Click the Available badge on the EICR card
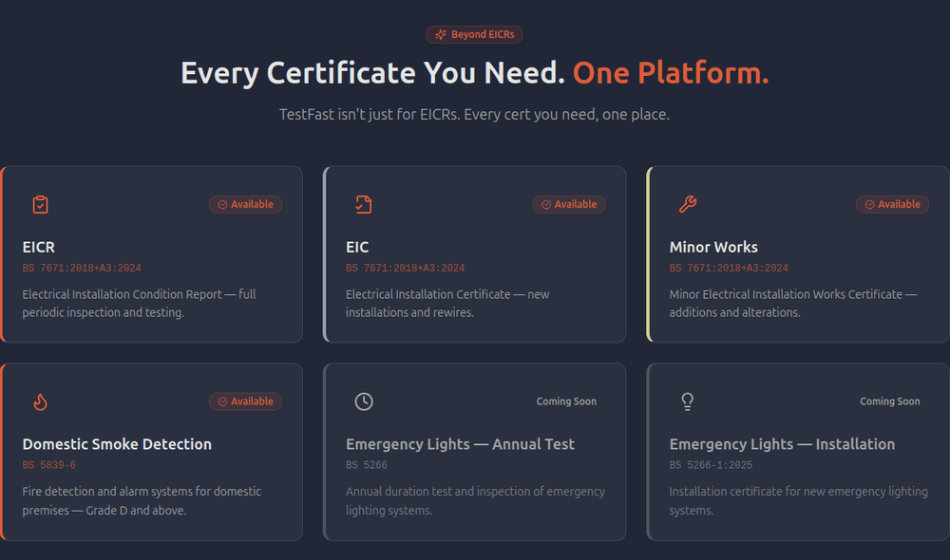 tap(245, 205)
